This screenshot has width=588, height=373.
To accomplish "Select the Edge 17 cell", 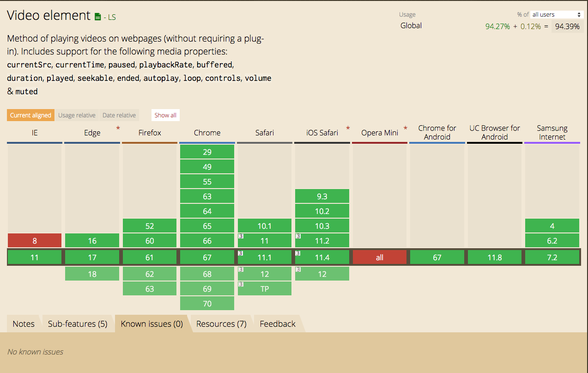I will [92, 257].
